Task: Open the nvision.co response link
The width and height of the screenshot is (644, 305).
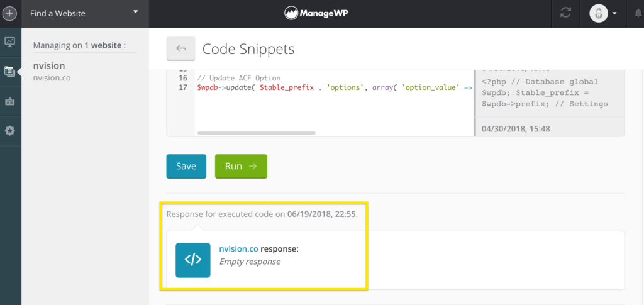Action: [x=238, y=249]
